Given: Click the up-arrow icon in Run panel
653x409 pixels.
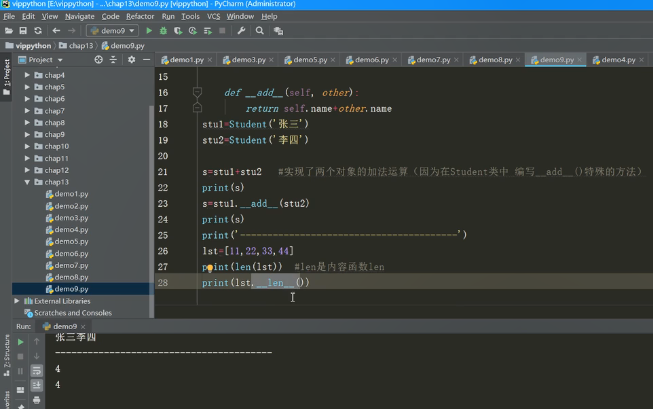Looking at the screenshot, I should tap(37, 342).
